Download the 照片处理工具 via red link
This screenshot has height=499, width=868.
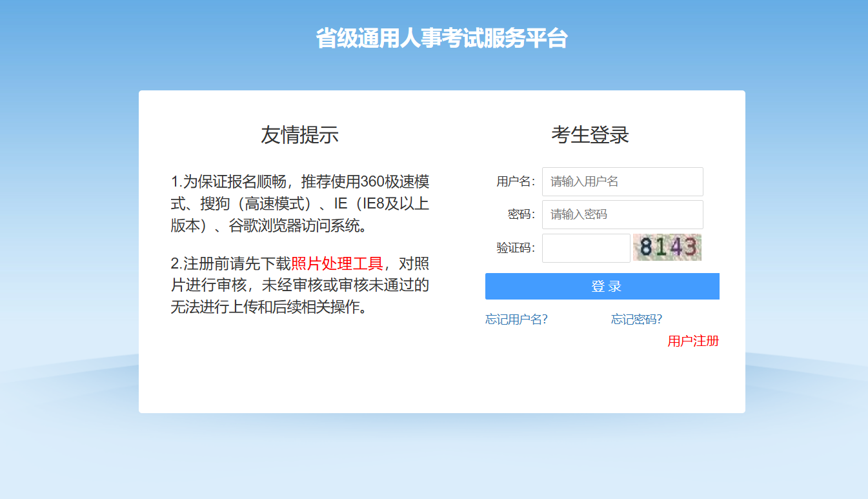click(x=337, y=263)
